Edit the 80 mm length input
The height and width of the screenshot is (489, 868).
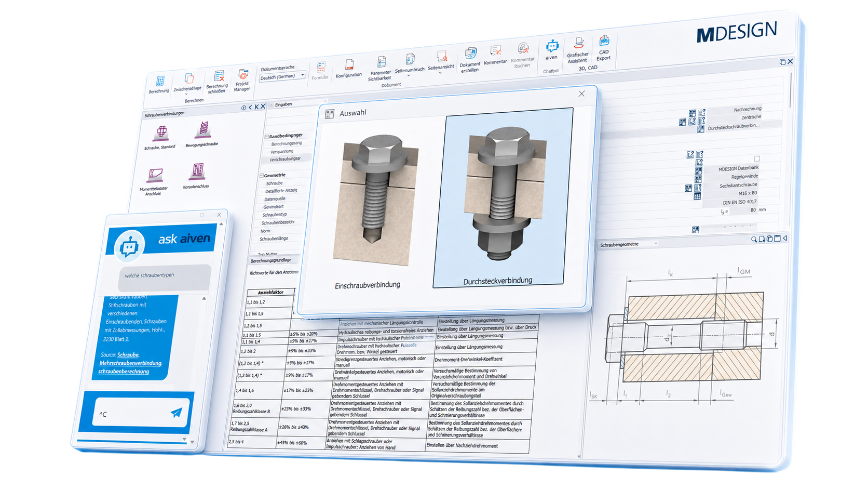pyautogui.click(x=743, y=210)
